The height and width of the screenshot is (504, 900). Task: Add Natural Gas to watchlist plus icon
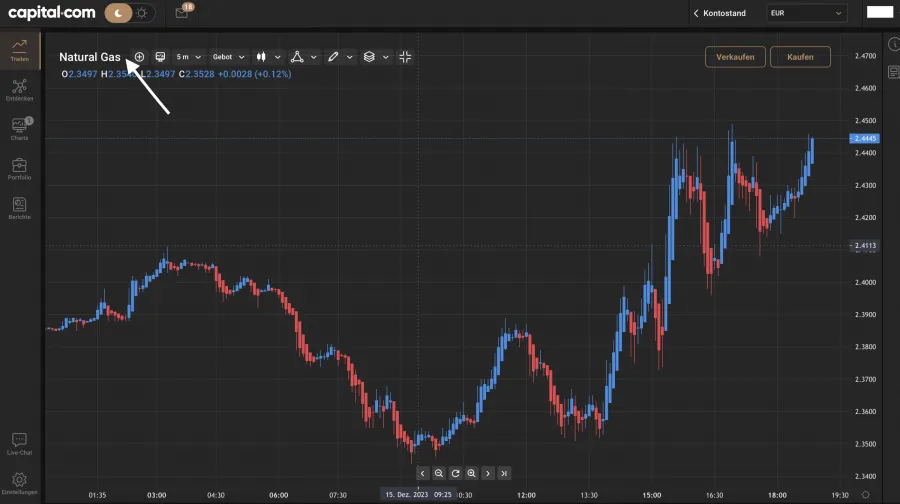coord(139,57)
